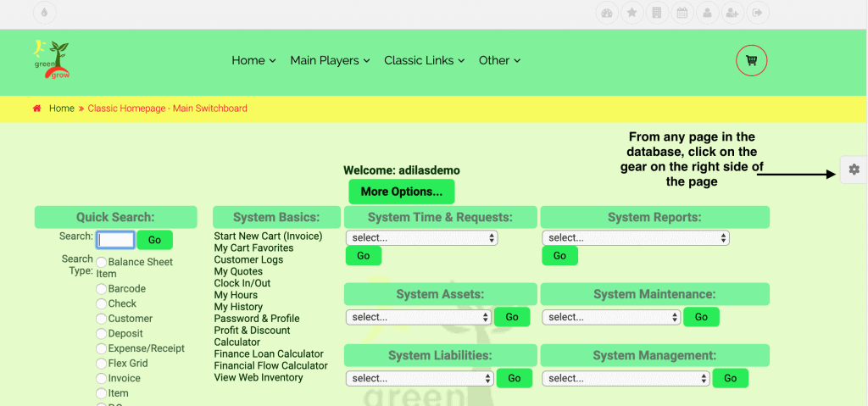
Task: Focus the Quick Search text field
Action: (x=115, y=240)
